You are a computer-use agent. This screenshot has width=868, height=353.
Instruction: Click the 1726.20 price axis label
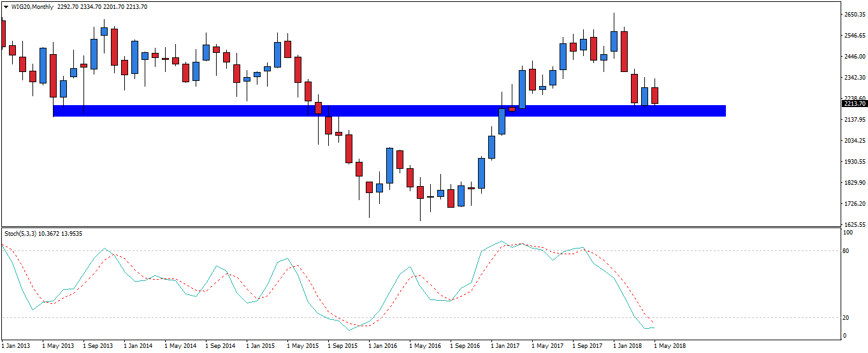coord(853,204)
